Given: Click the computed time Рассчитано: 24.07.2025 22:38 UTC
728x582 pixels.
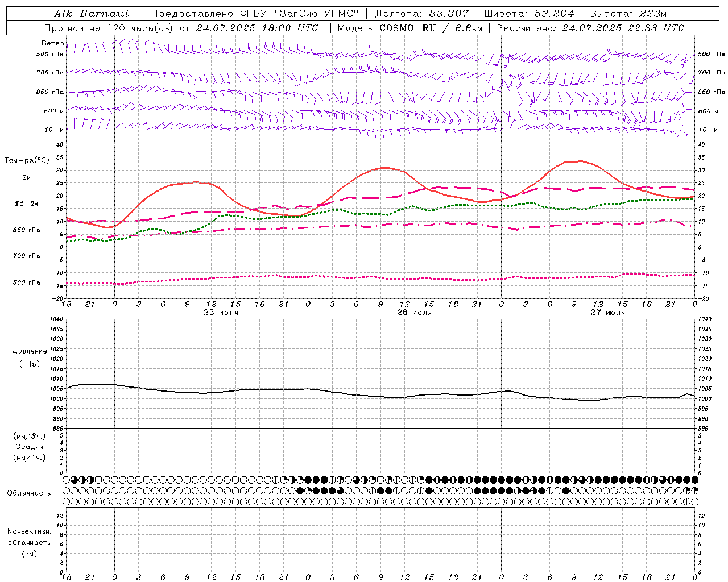Looking at the screenshot, I should [x=590, y=28].
